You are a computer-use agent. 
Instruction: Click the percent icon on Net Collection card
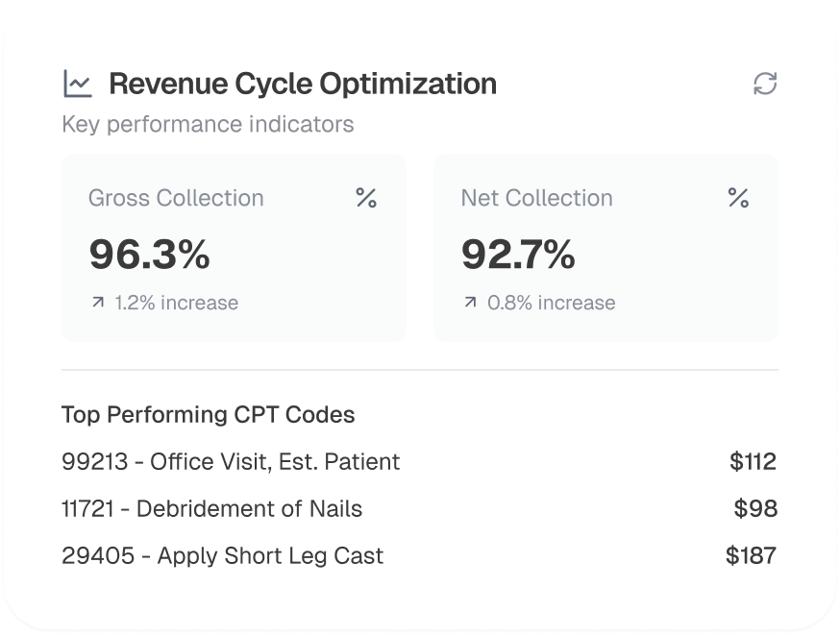[738, 198]
